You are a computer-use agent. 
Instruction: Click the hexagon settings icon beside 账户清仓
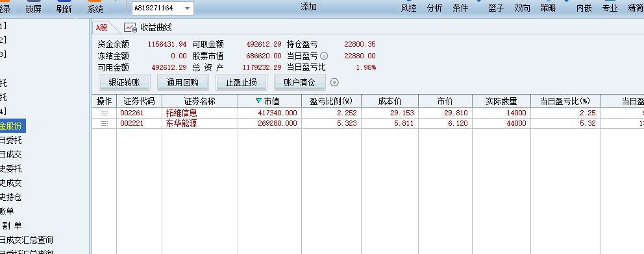click(x=334, y=82)
